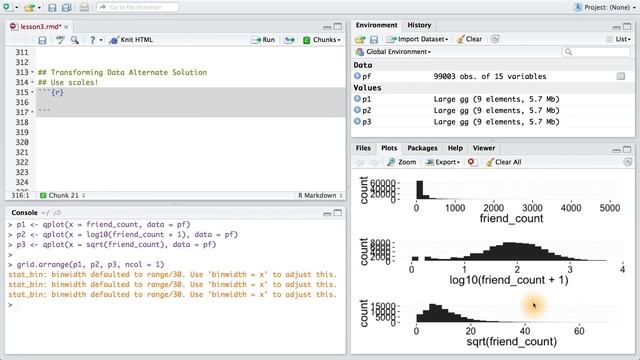Open the Global Environment dropdown
The image size is (640, 360).
tap(393, 52)
